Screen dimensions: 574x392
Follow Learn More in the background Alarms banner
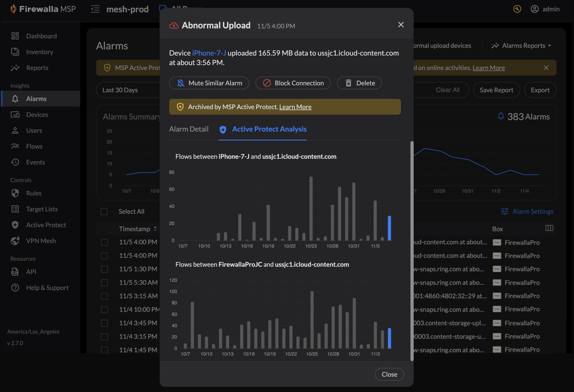[x=489, y=68]
